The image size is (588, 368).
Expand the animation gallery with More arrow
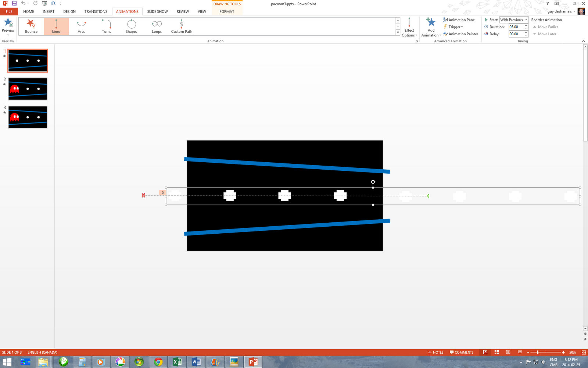click(398, 33)
